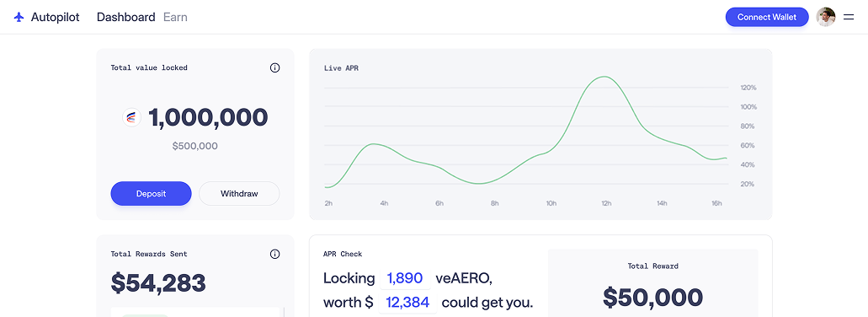Select the 2h label on chart axis

(x=329, y=203)
